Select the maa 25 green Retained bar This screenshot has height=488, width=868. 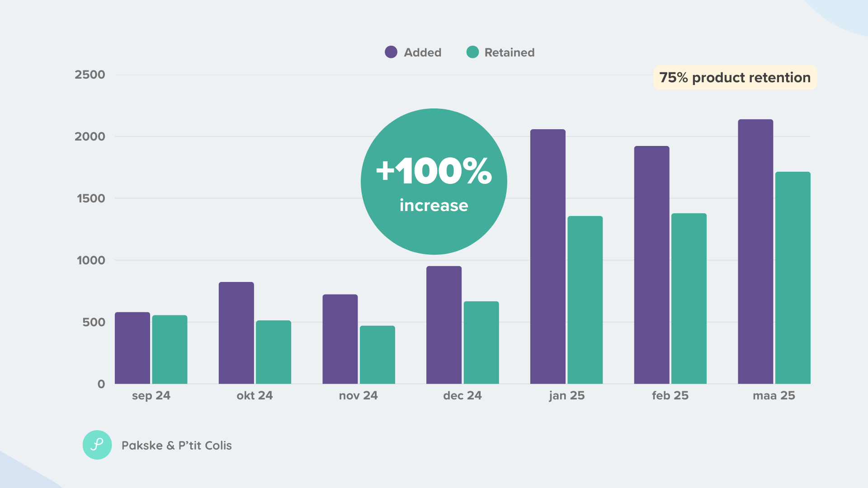[x=793, y=278]
